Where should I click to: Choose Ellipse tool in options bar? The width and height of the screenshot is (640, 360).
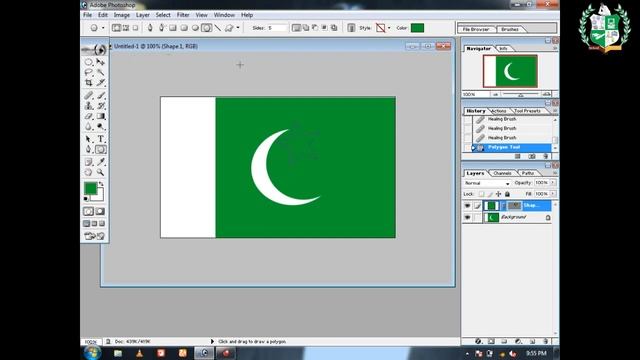195,28
